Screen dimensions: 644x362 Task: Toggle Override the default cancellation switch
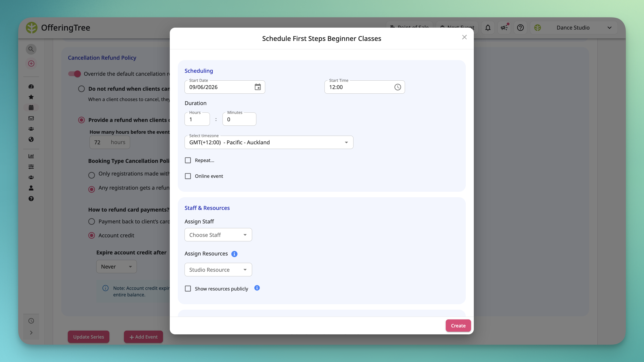pyautogui.click(x=75, y=74)
